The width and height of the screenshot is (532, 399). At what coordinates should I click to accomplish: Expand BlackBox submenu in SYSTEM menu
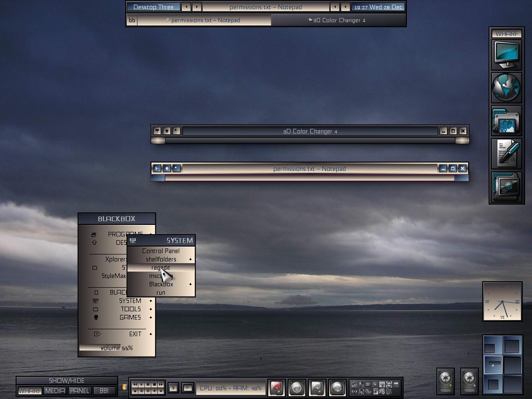point(161,284)
